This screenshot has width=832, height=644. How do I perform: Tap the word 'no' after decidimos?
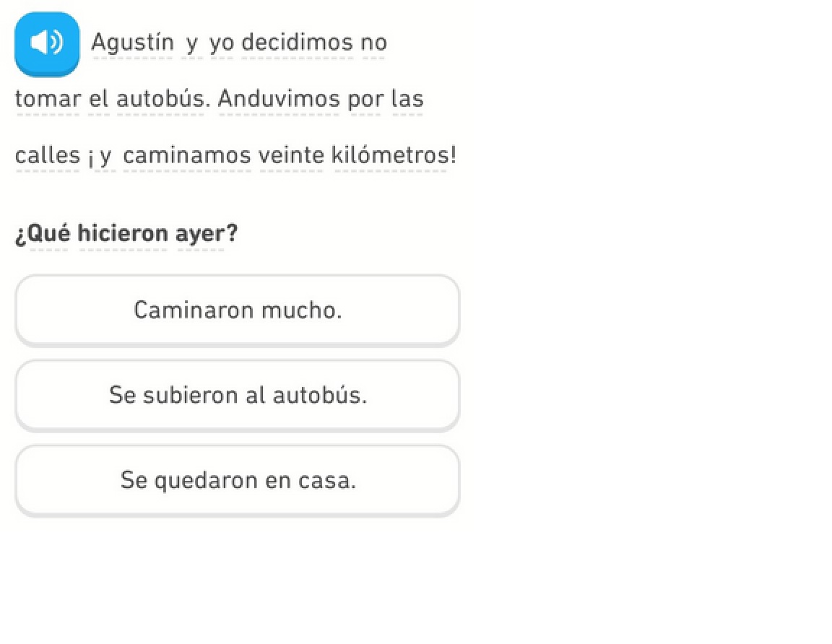(373, 43)
